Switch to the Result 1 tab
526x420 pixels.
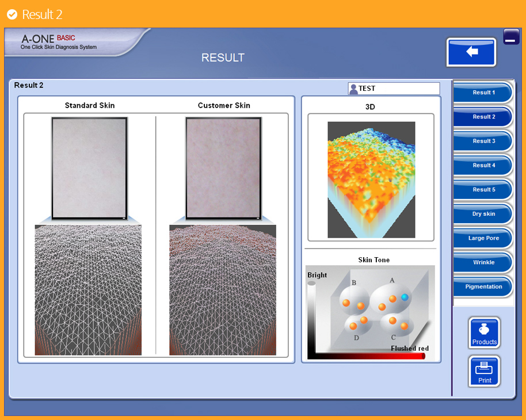pyautogui.click(x=483, y=93)
